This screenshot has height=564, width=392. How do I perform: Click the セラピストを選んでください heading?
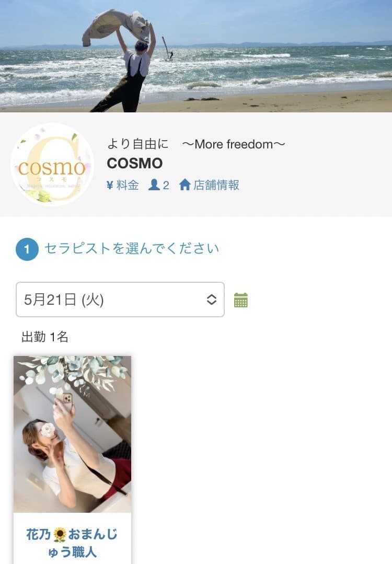pos(132,249)
